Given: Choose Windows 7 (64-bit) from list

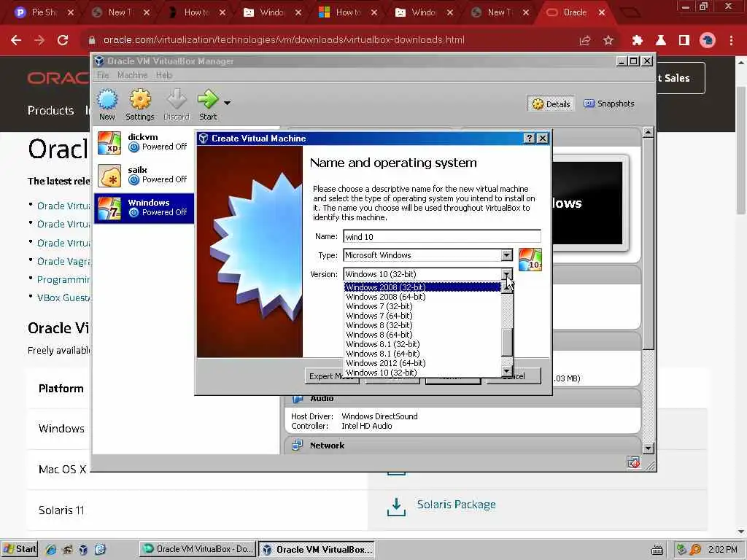Looking at the screenshot, I should [x=422, y=316].
